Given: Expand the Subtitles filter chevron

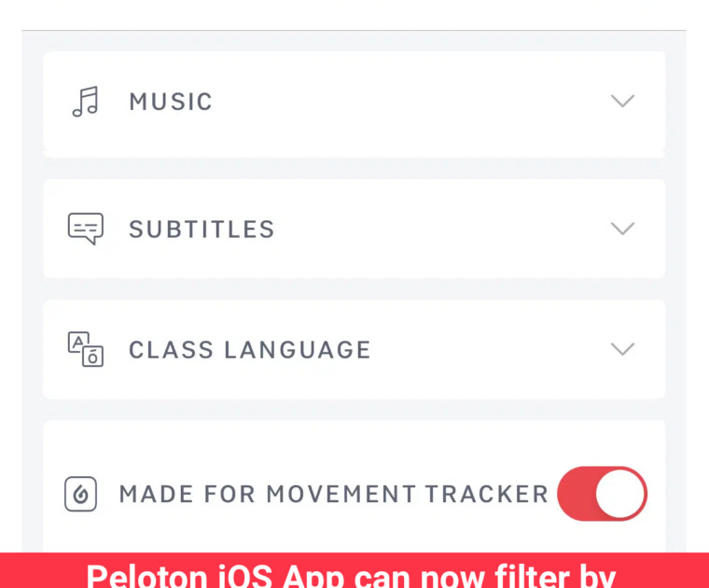Looking at the screenshot, I should [622, 229].
